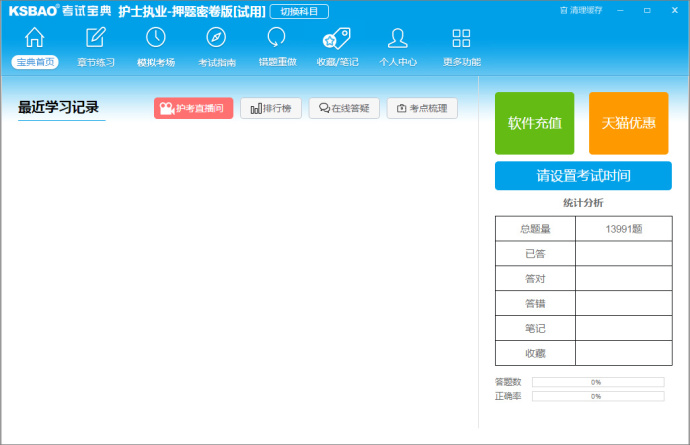Click the 笔记 table cell
Image resolution: width=690 pixels, height=445 pixels.
pyautogui.click(x=535, y=328)
